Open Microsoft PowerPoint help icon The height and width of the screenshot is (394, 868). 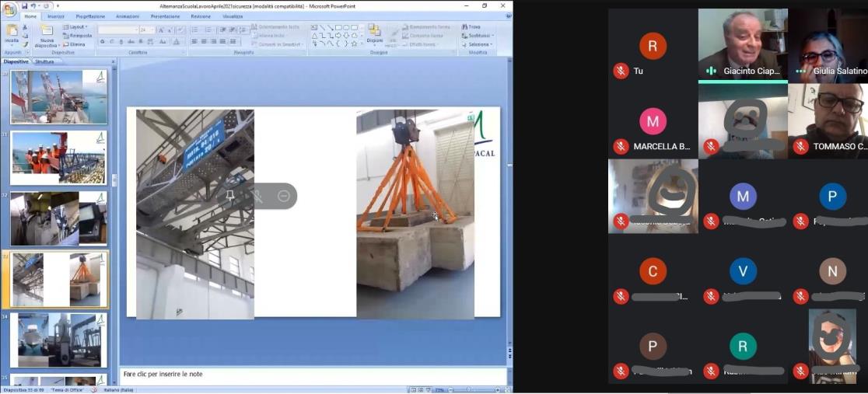[x=508, y=16]
